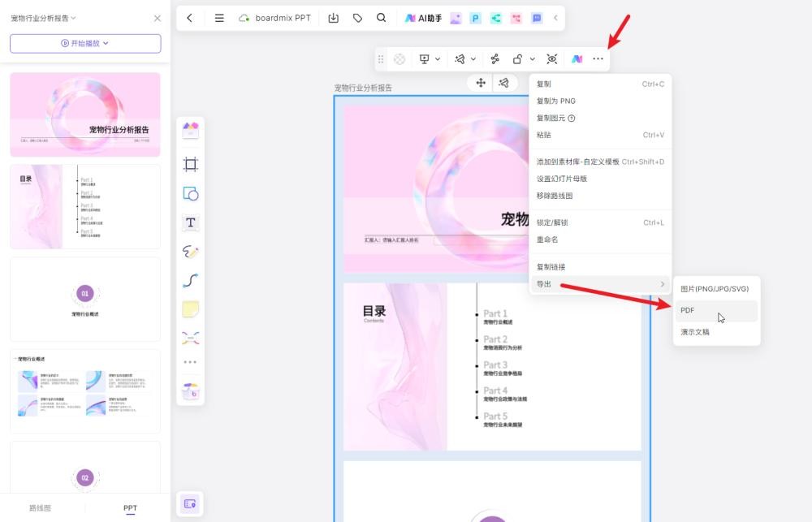This screenshot has width=812, height=522.
Task: Choose PDF in the export submenu
Action: (x=688, y=310)
